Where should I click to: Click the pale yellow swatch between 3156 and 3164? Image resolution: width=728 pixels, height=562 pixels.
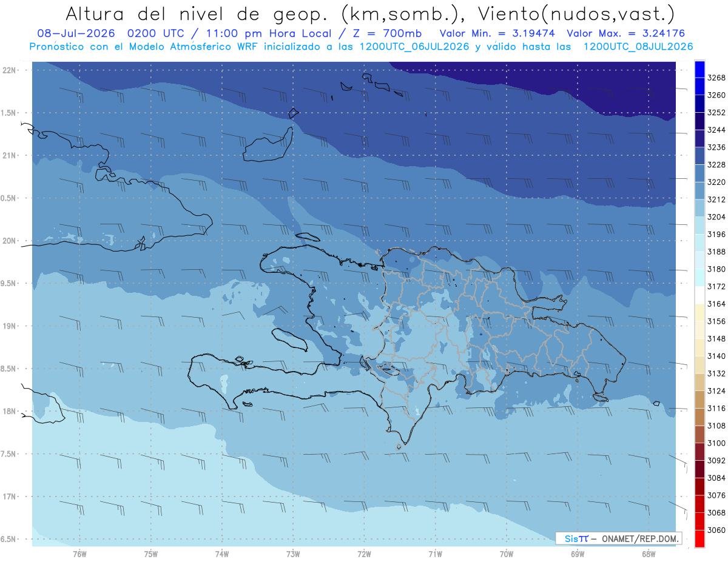699,312
